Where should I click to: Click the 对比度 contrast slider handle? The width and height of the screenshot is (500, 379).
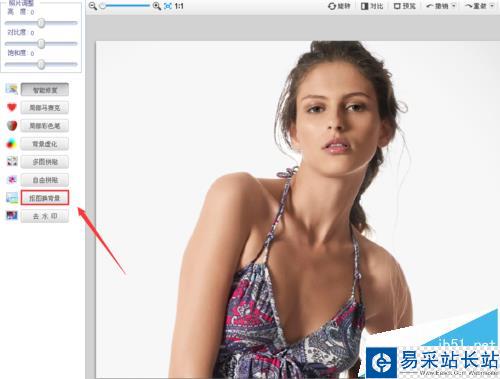41,43
